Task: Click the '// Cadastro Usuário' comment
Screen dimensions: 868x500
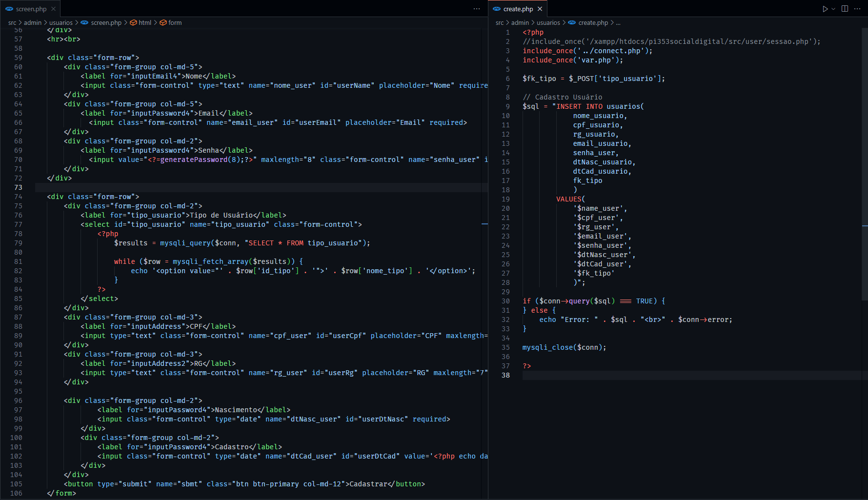Action: click(x=562, y=97)
